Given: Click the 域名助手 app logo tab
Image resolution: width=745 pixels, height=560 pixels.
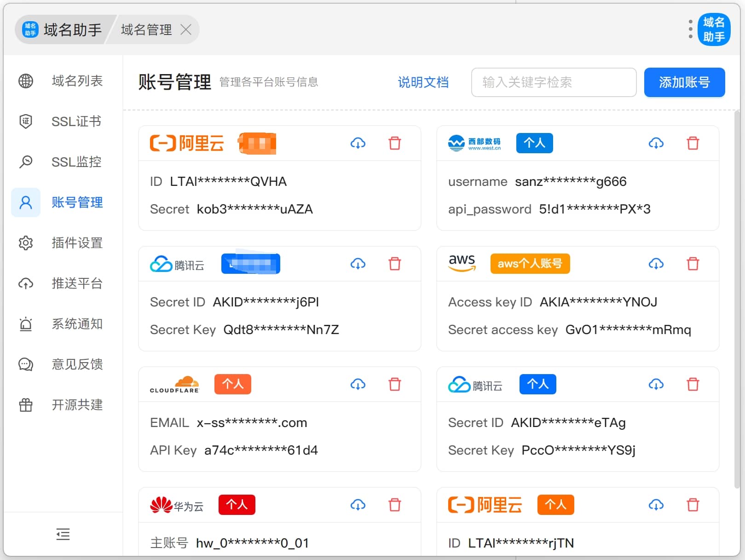Looking at the screenshot, I should pyautogui.click(x=63, y=30).
